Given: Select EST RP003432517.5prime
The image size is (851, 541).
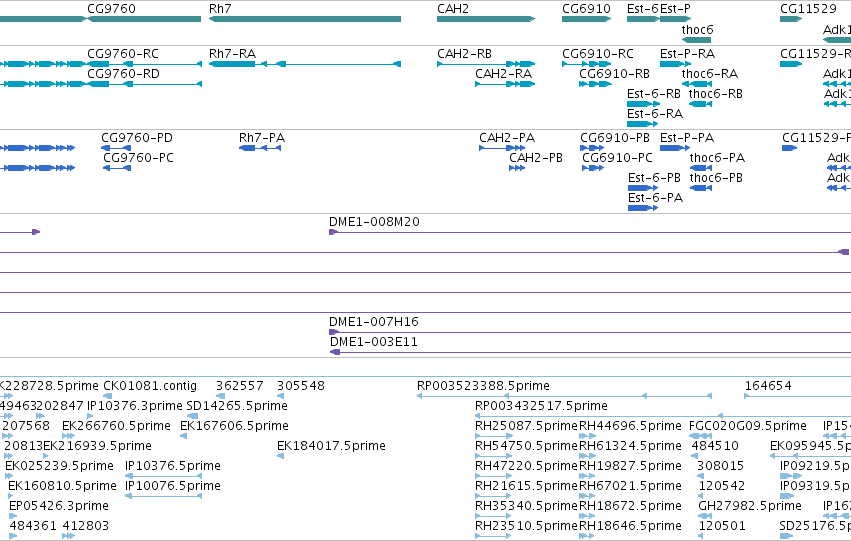Looking at the screenshot, I should tap(541, 406).
